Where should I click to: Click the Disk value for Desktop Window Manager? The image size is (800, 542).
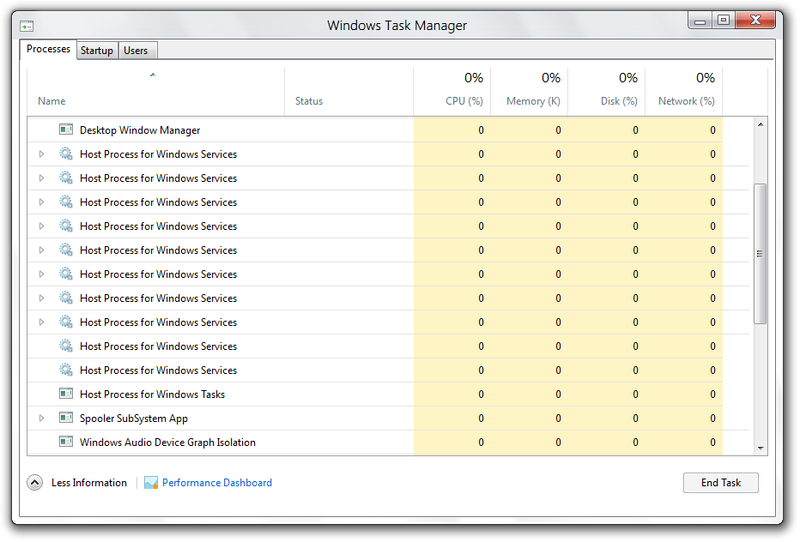[635, 130]
